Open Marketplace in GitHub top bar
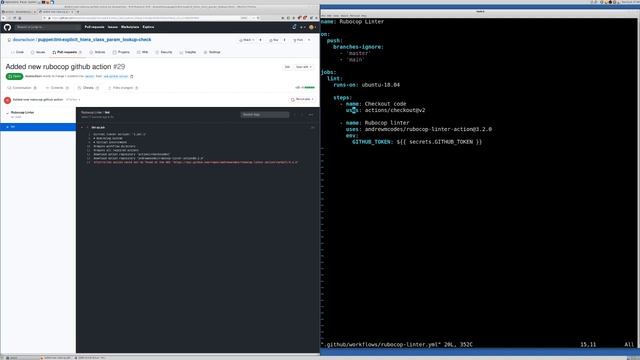The width and height of the screenshot is (640, 360). 130,27
